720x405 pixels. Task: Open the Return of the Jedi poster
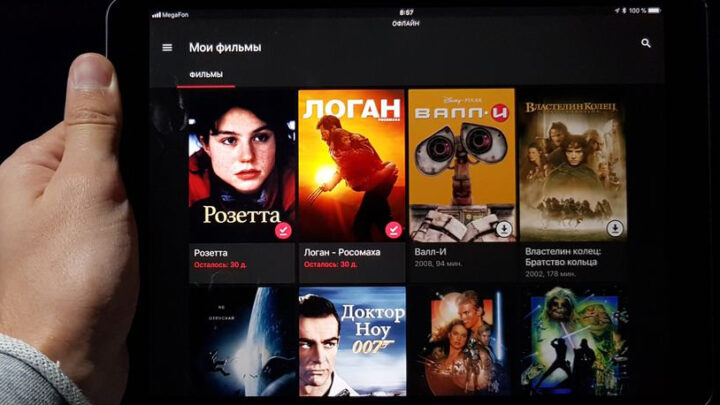[x=574, y=341]
